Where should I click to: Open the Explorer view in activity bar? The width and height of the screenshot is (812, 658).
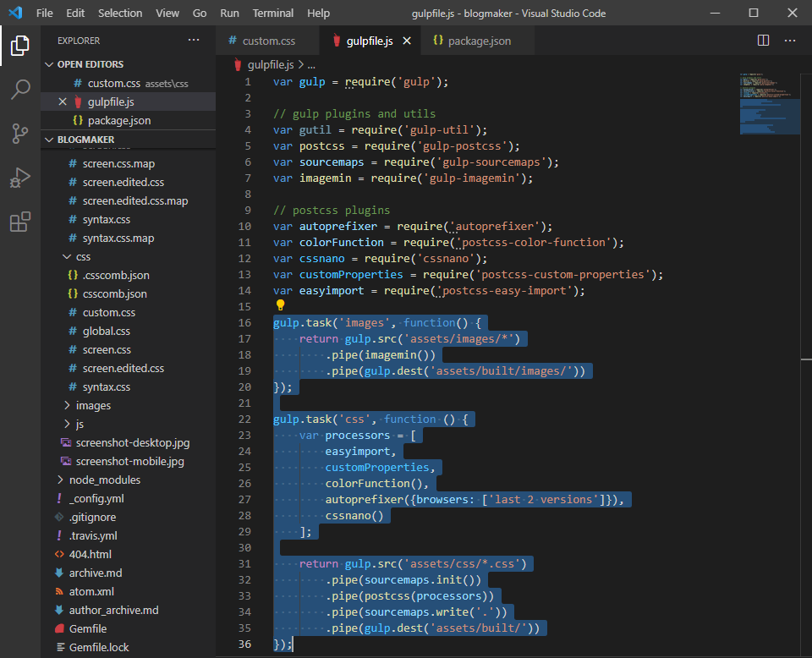coord(19,46)
